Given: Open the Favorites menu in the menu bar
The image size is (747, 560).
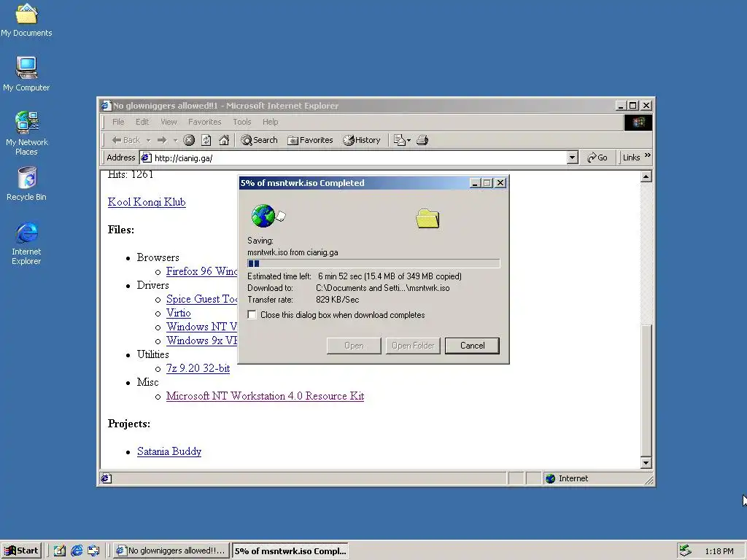Looking at the screenshot, I should [x=204, y=122].
